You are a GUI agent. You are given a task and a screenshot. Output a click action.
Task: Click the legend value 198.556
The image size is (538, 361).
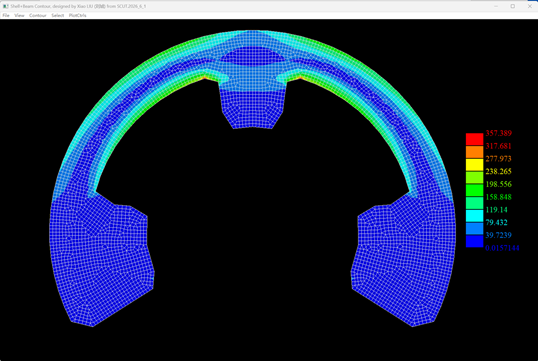click(x=499, y=184)
